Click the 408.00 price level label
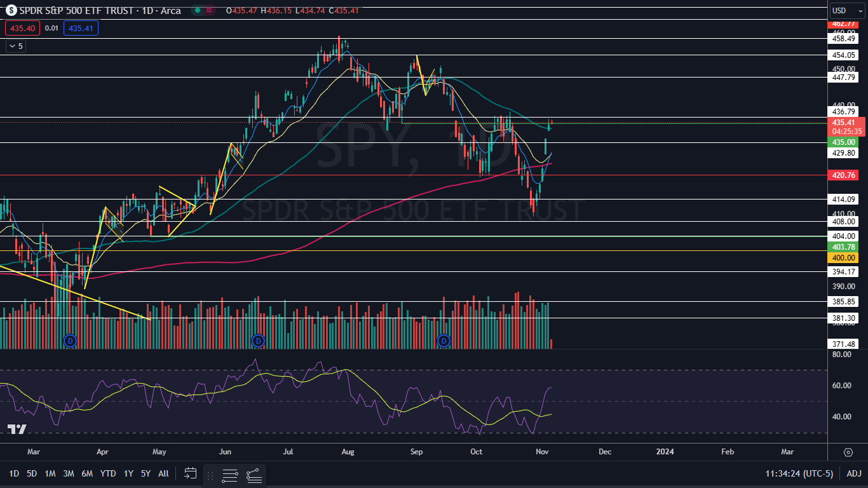The width and height of the screenshot is (868, 488). click(x=844, y=221)
